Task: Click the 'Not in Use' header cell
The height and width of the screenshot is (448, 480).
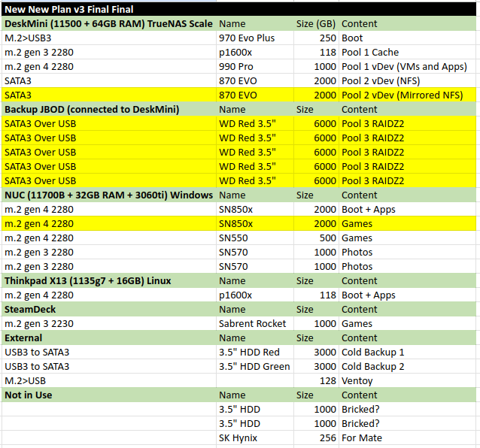Action: point(108,395)
